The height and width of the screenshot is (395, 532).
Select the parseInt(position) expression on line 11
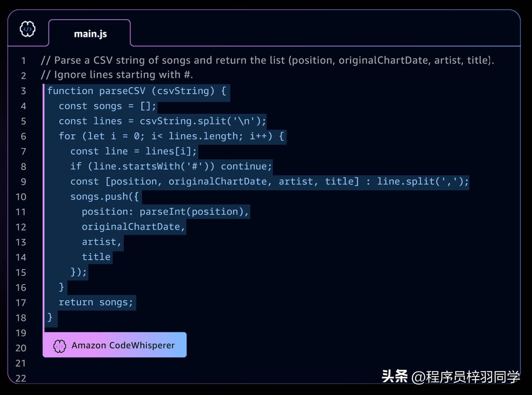click(194, 211)
